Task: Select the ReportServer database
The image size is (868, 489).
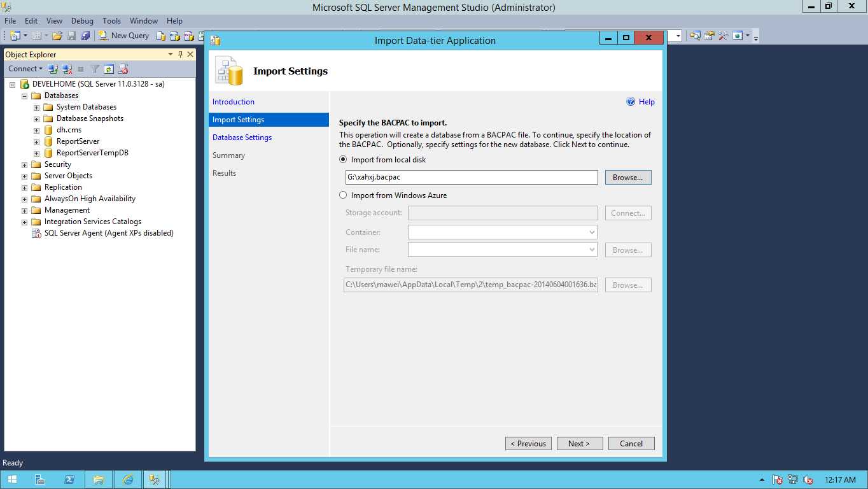Action: point(78,141)
